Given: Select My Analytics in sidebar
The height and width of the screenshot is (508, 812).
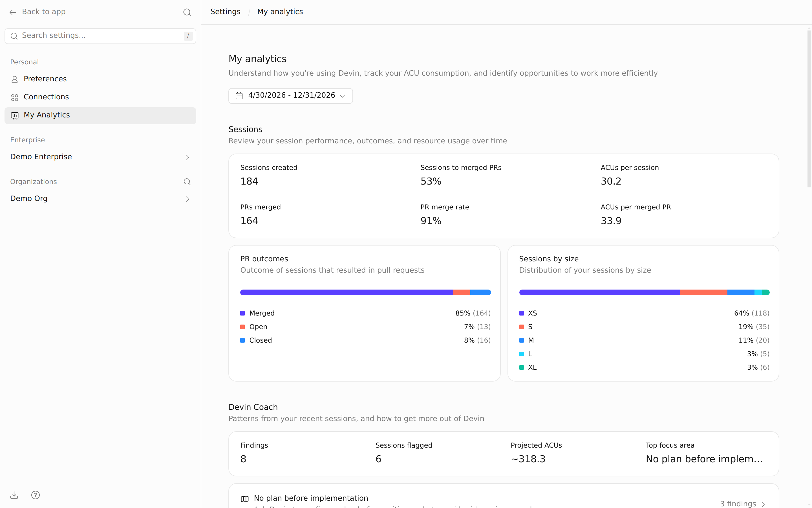Looking at the screenshot, I should pos(100,115).
